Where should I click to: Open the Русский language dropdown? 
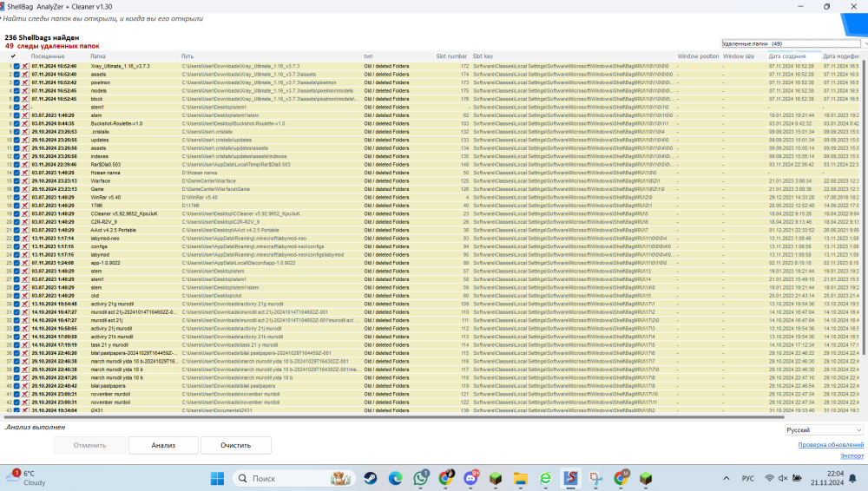[824, 430]
